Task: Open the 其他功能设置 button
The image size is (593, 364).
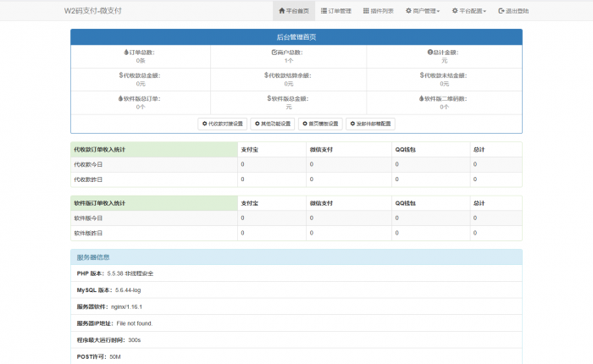Action: [274, 124]
